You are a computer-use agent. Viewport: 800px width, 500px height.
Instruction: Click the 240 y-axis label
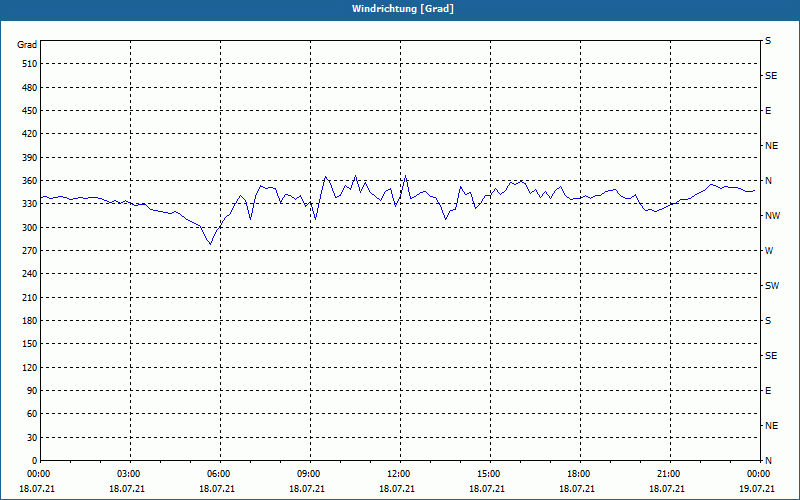30,274
